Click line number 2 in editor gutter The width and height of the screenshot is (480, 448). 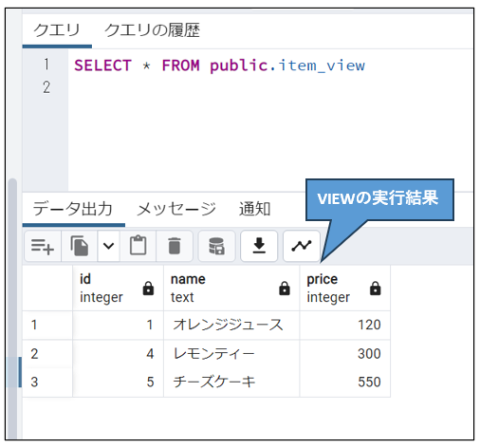(x=46, y=87)
